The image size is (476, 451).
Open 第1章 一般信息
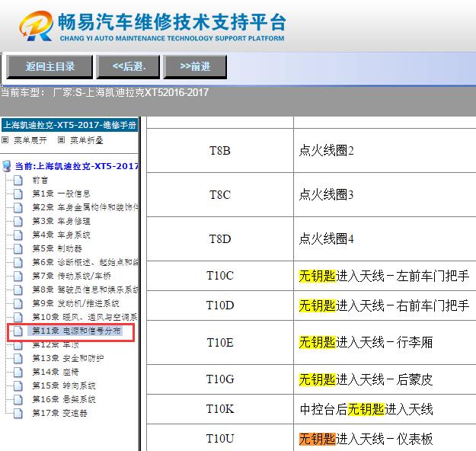(x=61, y=194)
